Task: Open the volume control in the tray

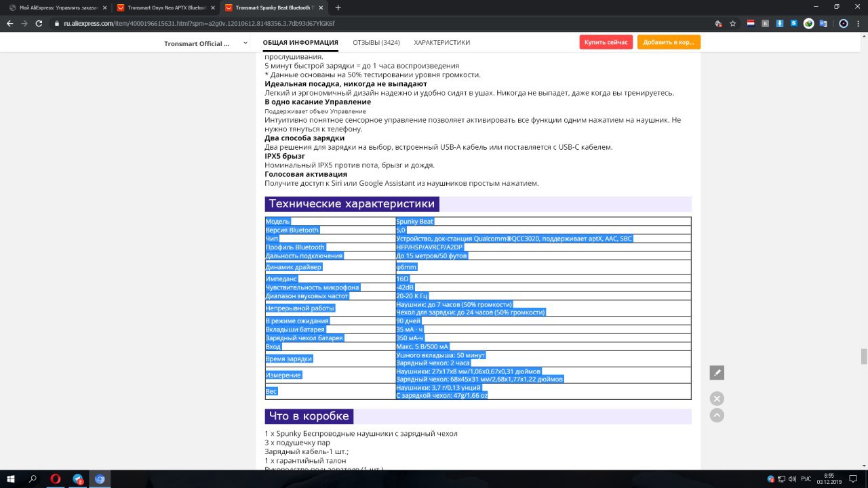Action: 792,479
